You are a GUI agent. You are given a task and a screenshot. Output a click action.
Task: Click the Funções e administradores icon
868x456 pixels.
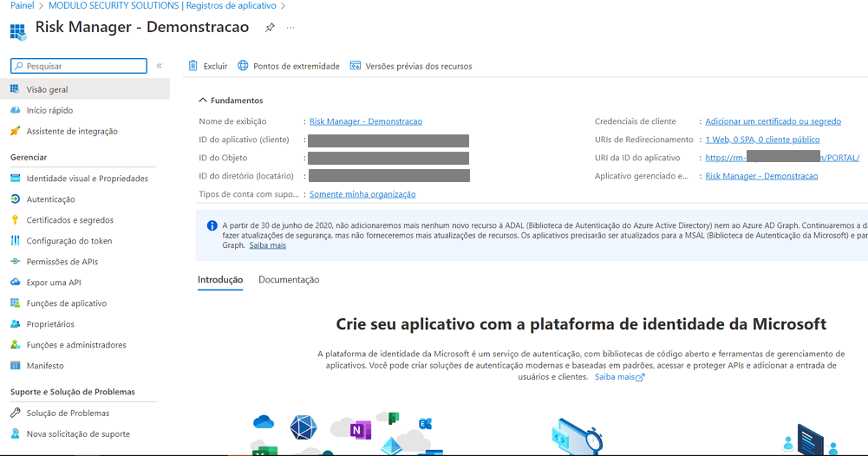tap(15, 345)
